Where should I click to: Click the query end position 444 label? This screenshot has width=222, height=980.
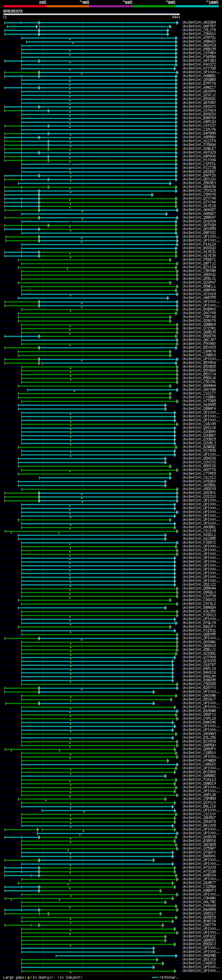point(175,17)
